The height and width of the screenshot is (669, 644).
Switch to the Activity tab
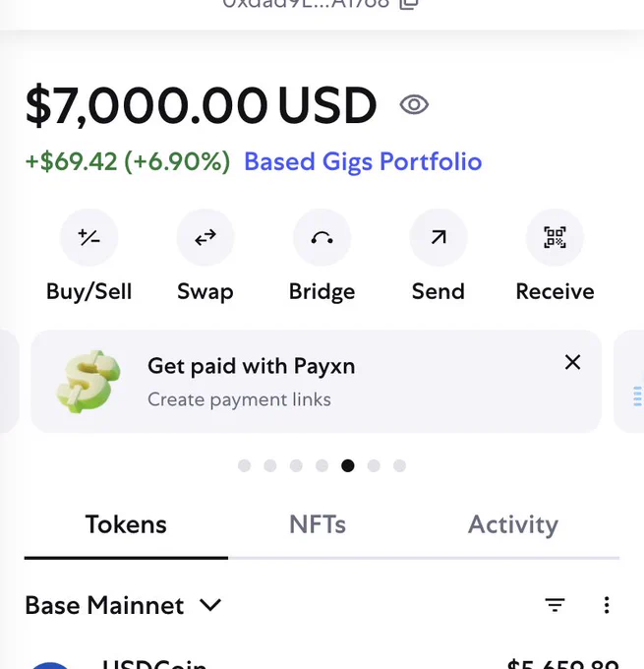513,524
